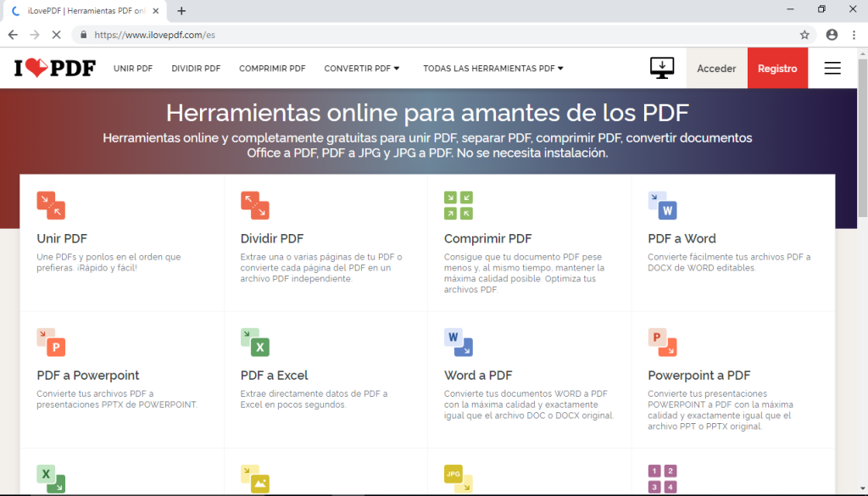The height and width of the screenshot is (496, 868).
Task: Open a new browser tab
Action: point(181,11)
